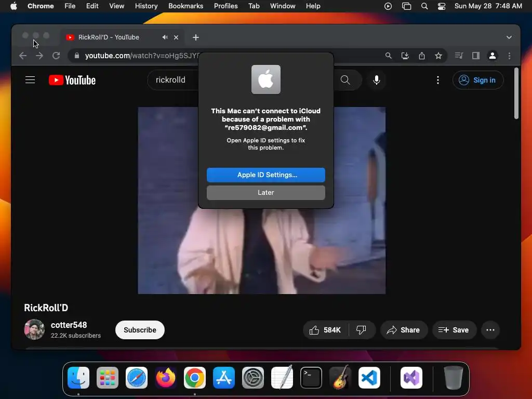Open Control Center in menu bar
Viewport: 532px width, 399px height.
click(442, 6)
